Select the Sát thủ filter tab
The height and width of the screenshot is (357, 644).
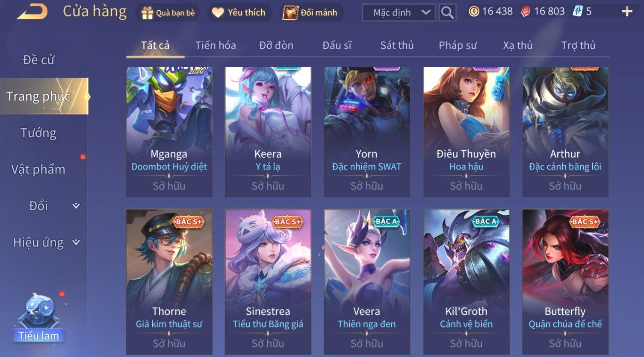pyautogui.click(x=397, y=45)
